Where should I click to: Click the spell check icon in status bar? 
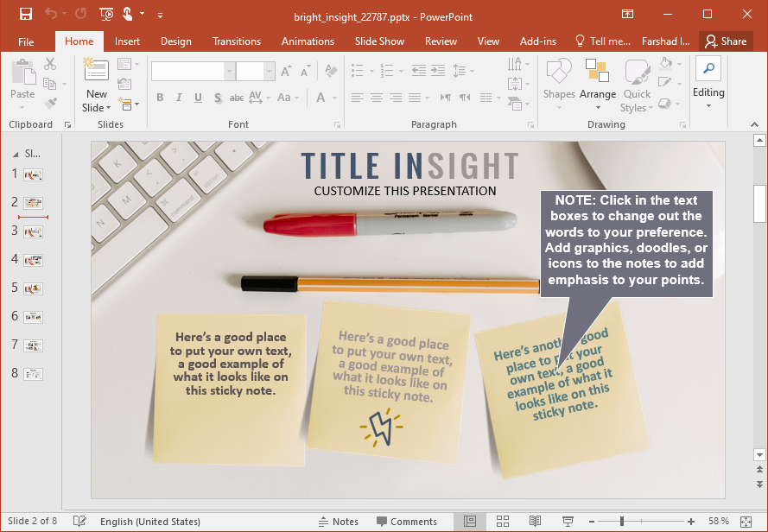[x=79, y=522]
